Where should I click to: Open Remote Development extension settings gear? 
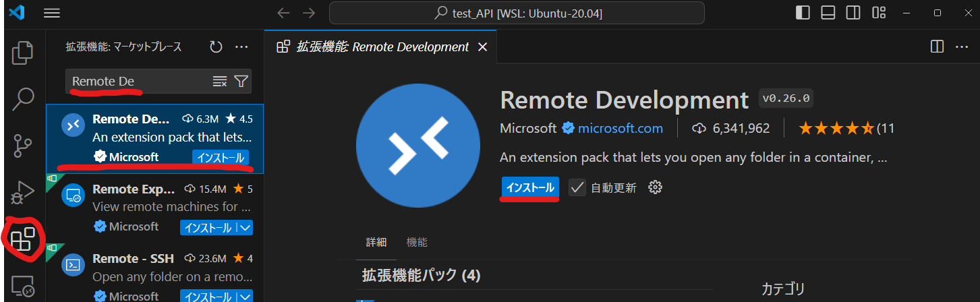click(654, 187)
